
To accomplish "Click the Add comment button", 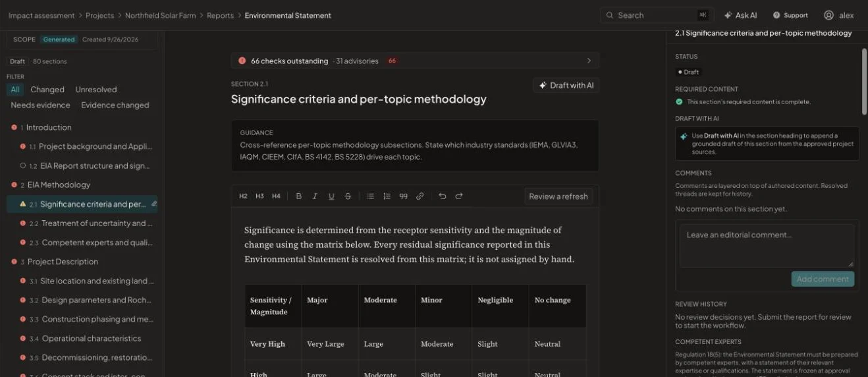I will point(823,279).
